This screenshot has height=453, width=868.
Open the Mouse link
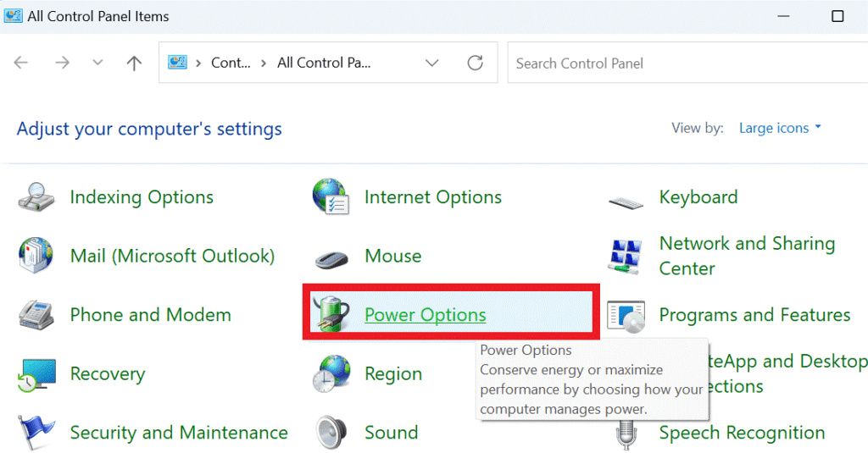coord(393,256)
